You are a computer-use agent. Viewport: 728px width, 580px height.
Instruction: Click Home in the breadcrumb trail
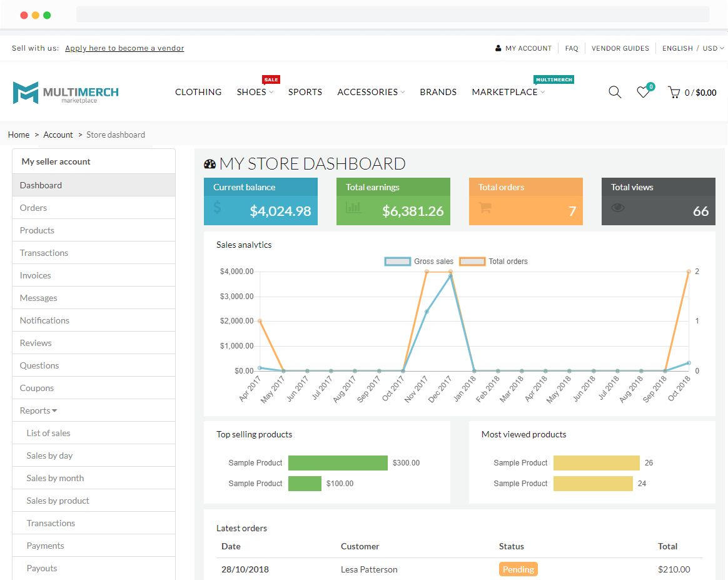[x=18, y=135]
